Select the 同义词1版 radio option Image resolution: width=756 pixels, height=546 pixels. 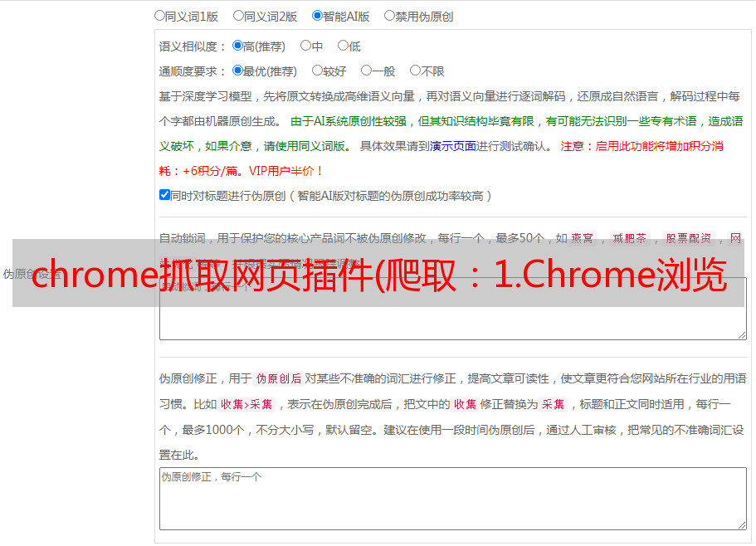(x=159, y=16)
